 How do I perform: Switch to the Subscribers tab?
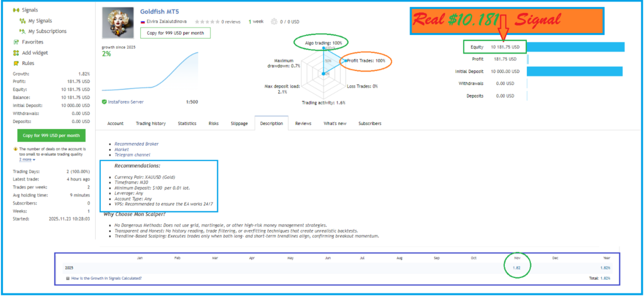pyautogui.click(x=370, y=123)
